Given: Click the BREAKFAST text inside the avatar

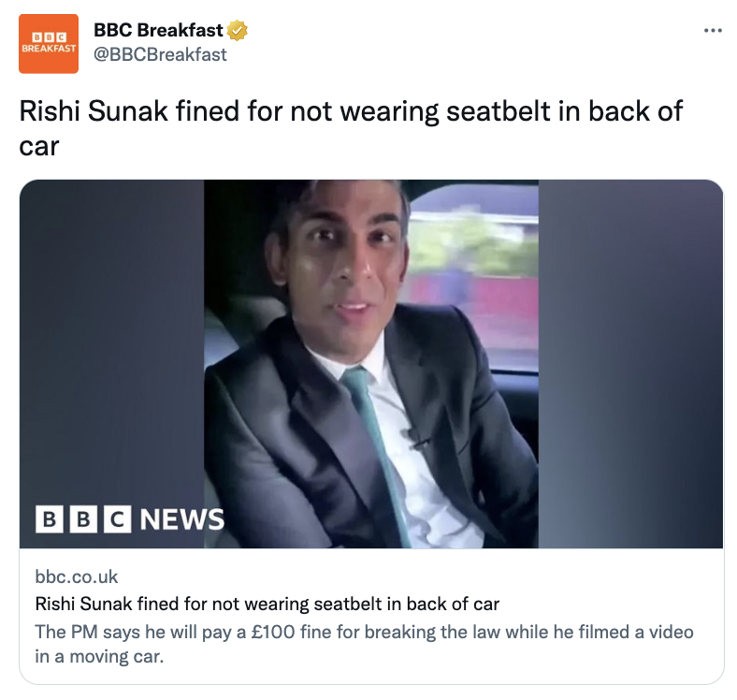Looking at the screenshot, I should (49, 49).
